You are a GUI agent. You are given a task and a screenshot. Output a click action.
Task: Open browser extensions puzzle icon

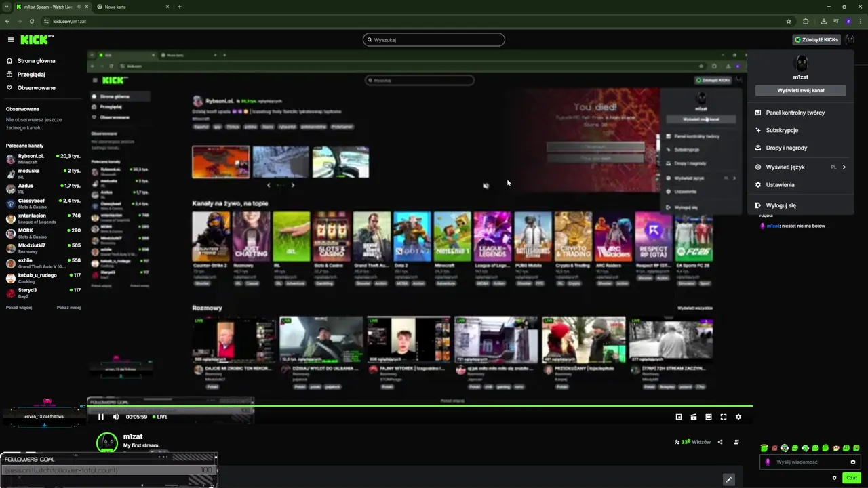[x=806, y=21]
